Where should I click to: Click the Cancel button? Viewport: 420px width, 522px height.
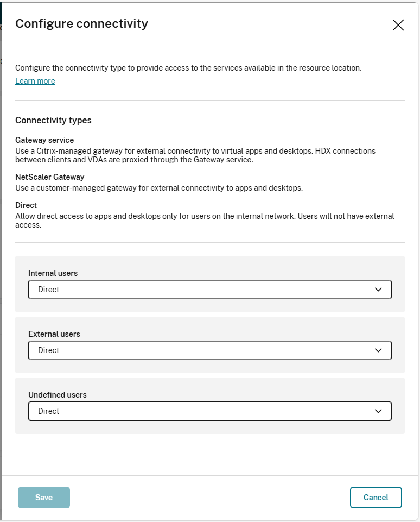(x=376, y=497)
